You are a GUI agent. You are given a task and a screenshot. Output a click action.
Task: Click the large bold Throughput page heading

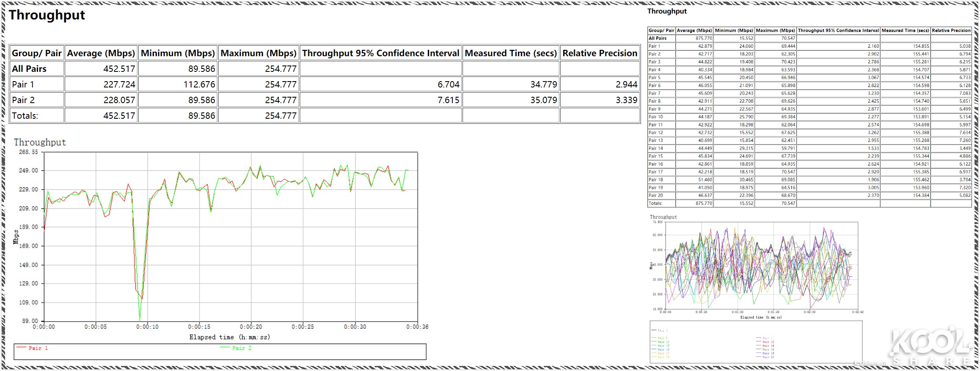(47, 15)
